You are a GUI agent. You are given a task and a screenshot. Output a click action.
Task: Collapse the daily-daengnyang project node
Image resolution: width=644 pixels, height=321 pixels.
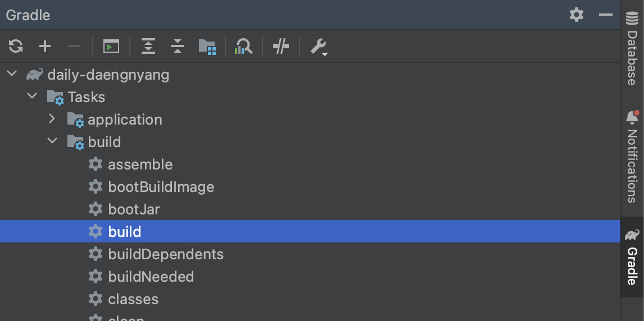(x=12, y=74)
